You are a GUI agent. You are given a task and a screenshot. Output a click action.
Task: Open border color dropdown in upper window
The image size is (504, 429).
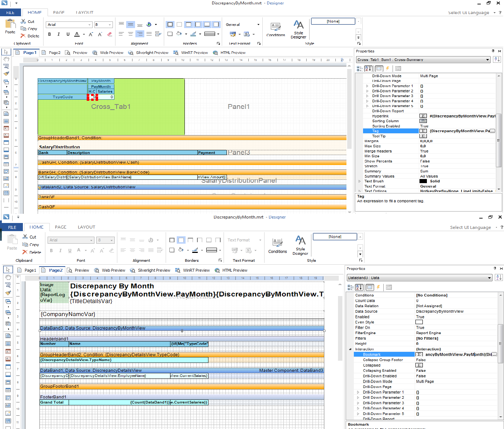(x=200, y=34)
